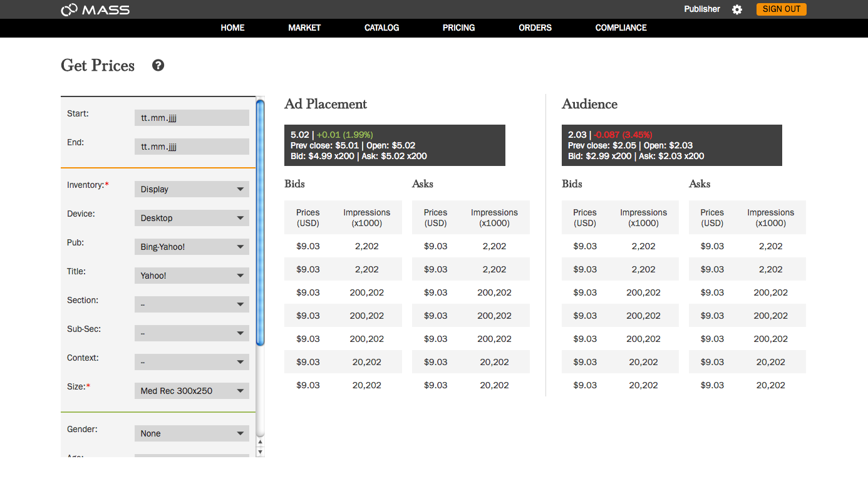Go to the MARKET menu

(x=304, y=28)
